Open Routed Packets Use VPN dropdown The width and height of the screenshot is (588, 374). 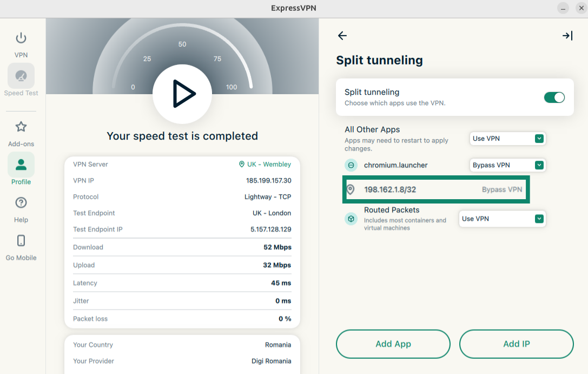click(502, 219)
